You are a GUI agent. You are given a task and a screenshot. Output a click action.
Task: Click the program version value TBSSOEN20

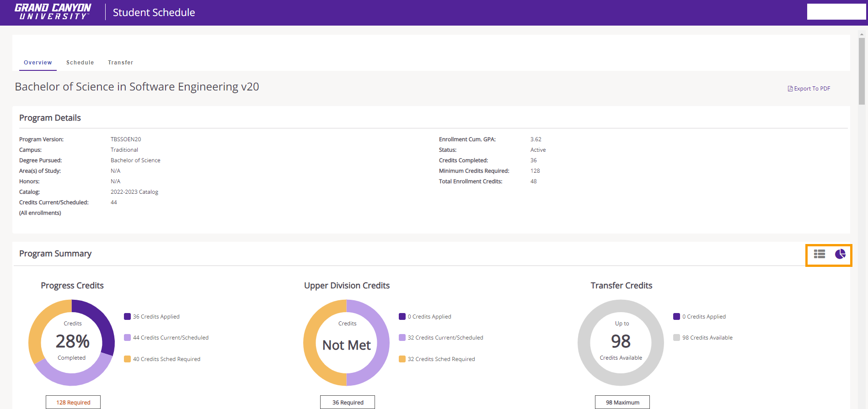pyautogui.click(x=126, y=139)
